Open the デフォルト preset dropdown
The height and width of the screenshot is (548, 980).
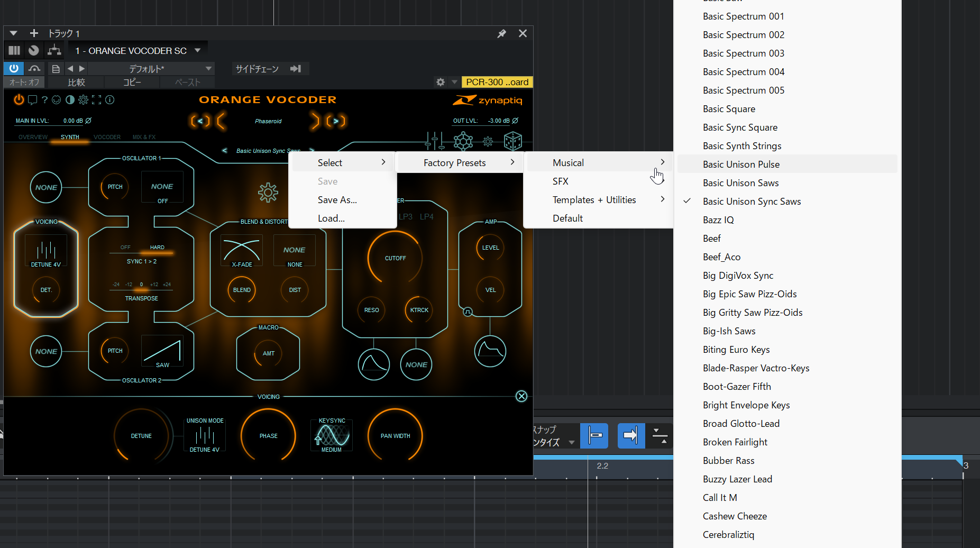[151, 69]
